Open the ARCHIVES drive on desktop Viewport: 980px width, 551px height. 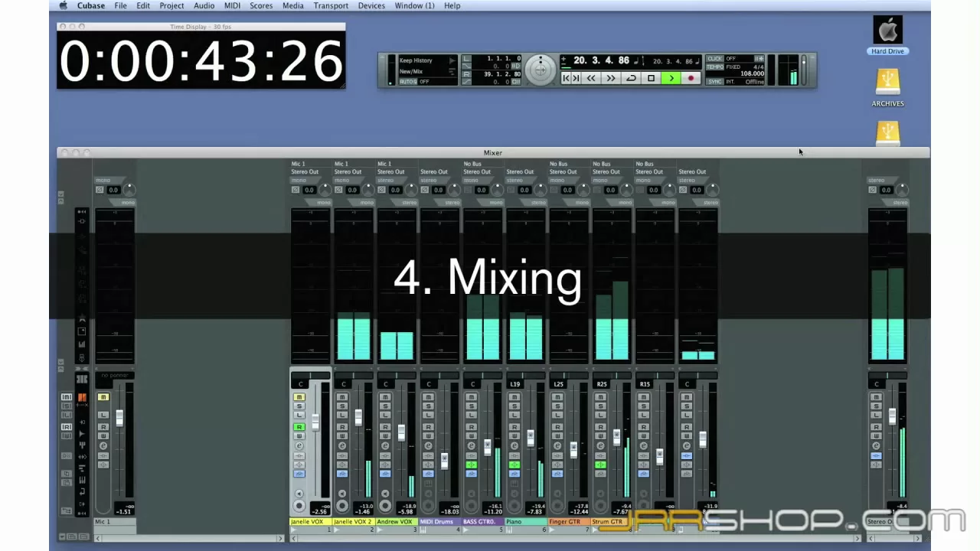887,89
